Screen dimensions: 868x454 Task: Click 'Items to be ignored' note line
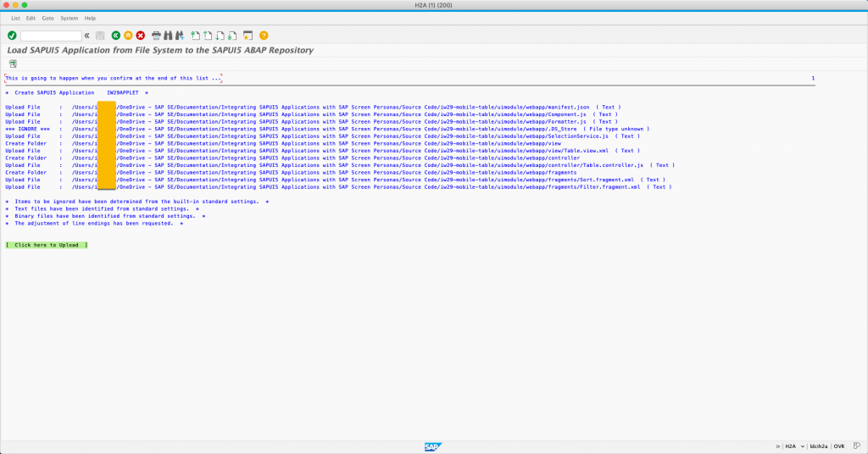click(x=137, y=202)
